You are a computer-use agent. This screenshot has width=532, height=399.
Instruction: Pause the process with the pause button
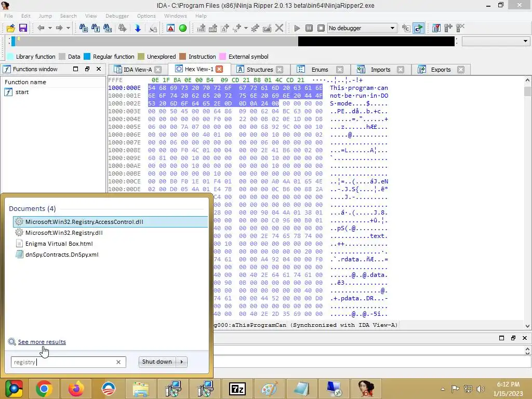309,28
